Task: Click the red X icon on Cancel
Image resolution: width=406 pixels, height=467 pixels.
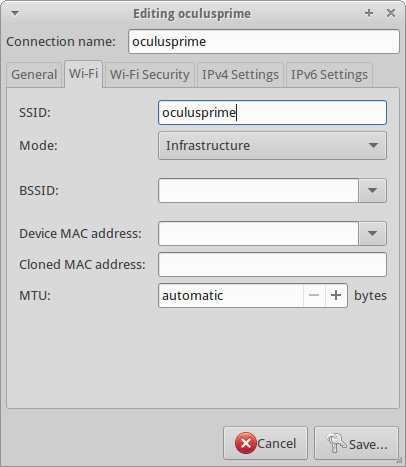Action: (246, 443)
